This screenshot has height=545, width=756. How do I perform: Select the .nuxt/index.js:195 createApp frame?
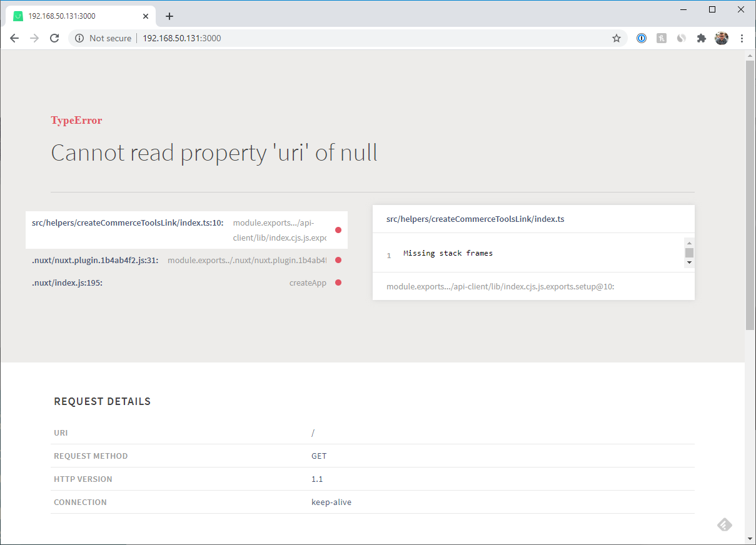(x=186, y=282)
